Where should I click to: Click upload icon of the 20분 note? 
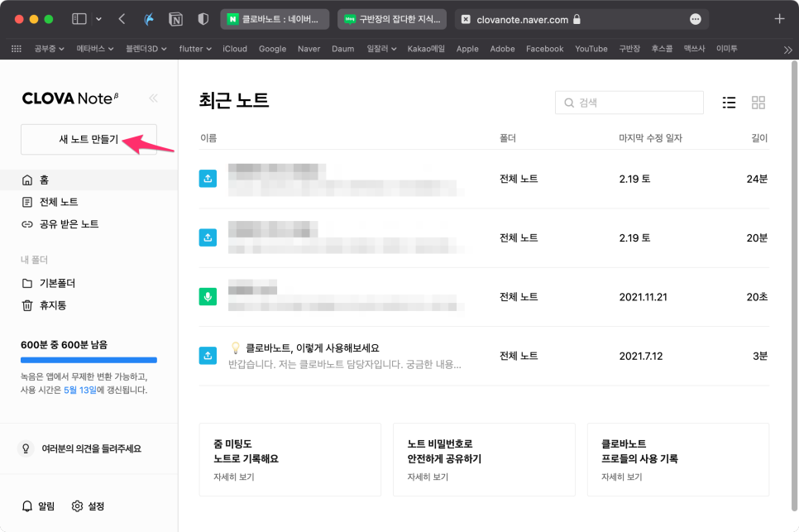[208, 237]
